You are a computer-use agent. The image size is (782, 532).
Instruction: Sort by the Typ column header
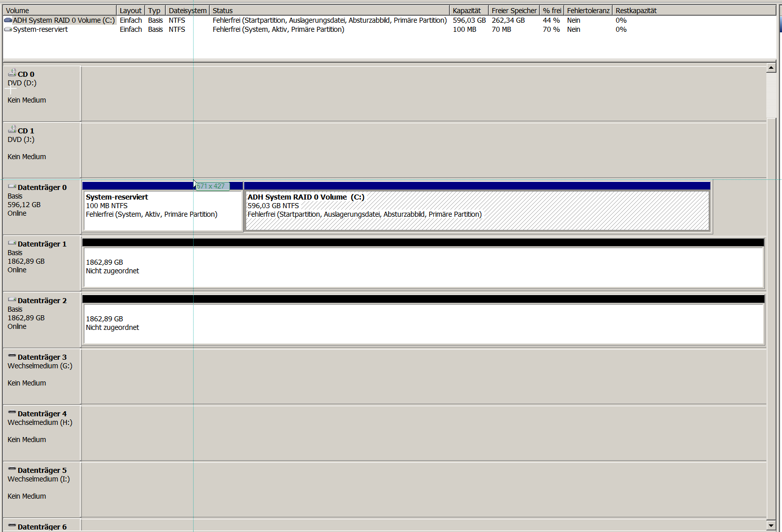coord(155,10)
